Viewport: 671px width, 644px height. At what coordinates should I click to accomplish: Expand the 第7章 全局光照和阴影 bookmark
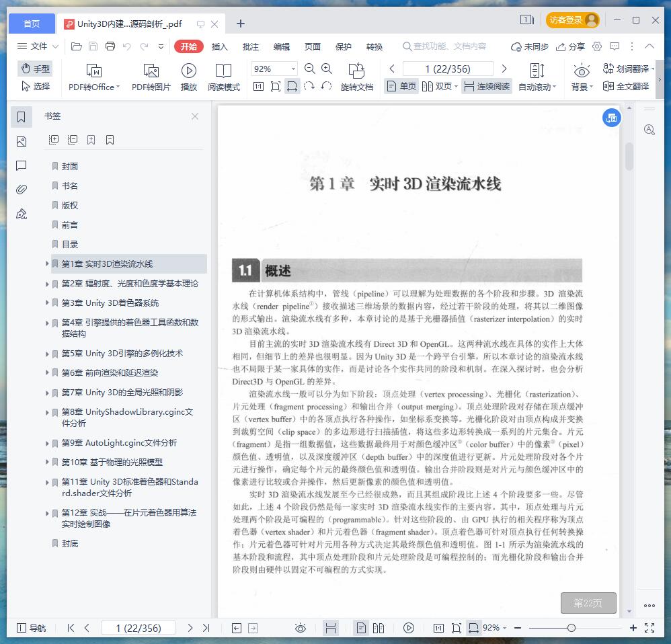point(47,393)
